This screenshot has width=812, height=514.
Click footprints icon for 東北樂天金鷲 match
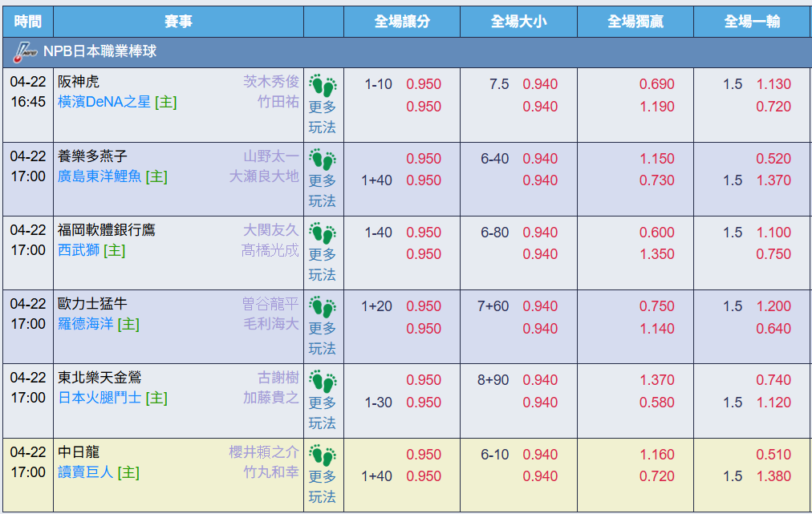[323, 381]
